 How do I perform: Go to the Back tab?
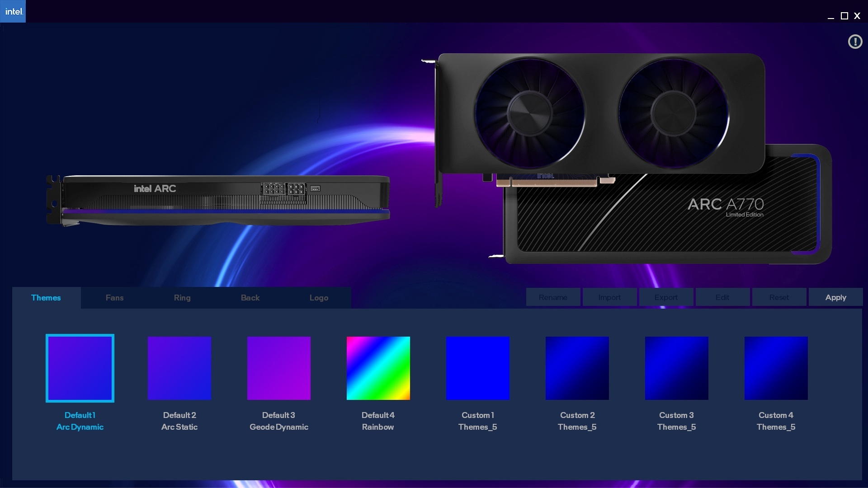pos(250,298)
